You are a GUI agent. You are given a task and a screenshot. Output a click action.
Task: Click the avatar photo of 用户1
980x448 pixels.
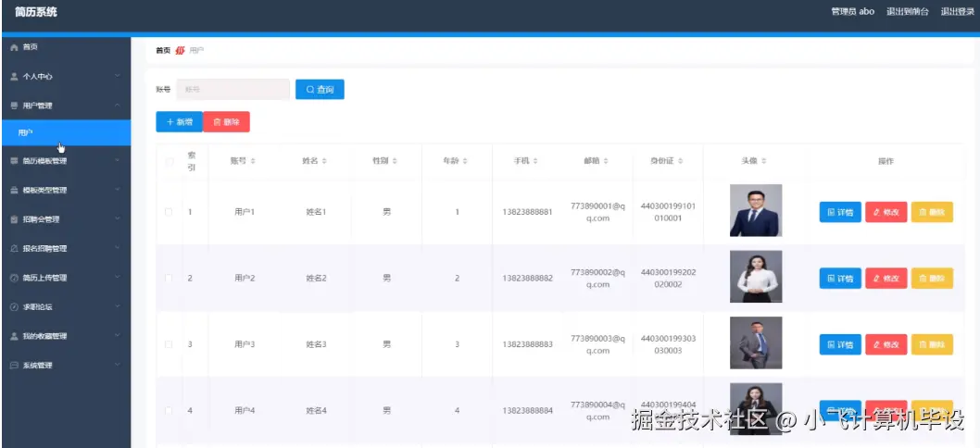coord(756,210)
